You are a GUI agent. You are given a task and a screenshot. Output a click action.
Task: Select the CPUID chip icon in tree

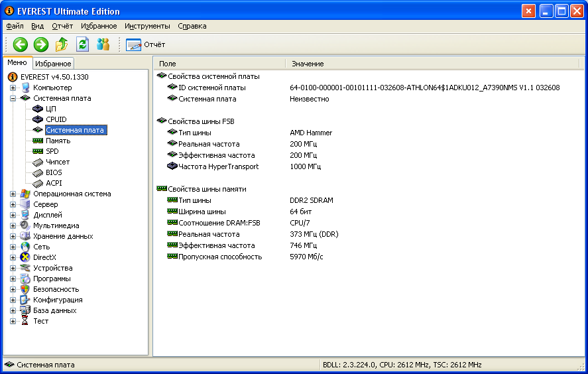coord(38,119)
